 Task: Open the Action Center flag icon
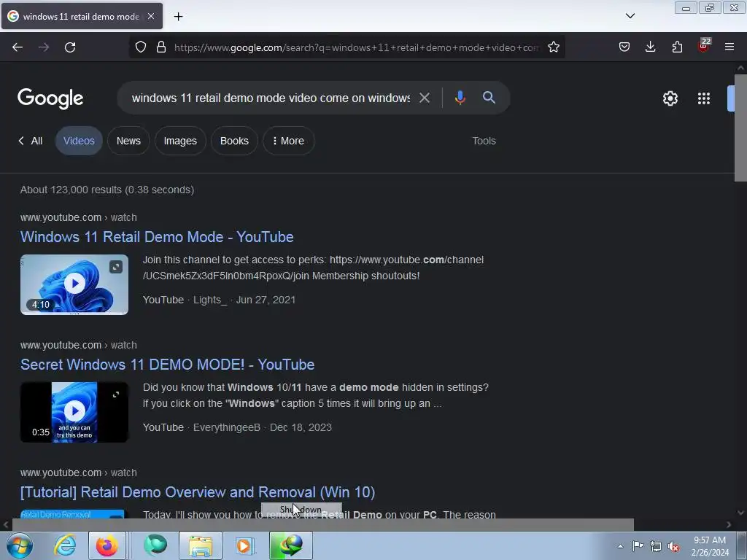point(638,546)
